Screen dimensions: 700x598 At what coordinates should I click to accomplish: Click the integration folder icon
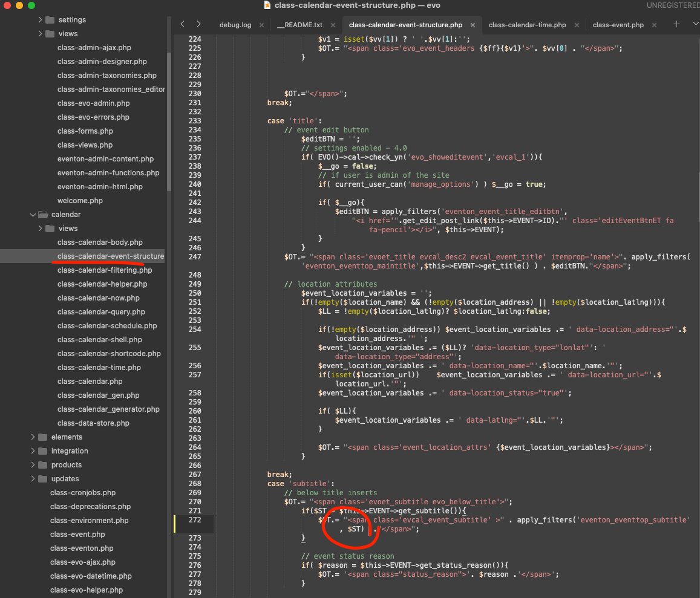coord(43,450)
